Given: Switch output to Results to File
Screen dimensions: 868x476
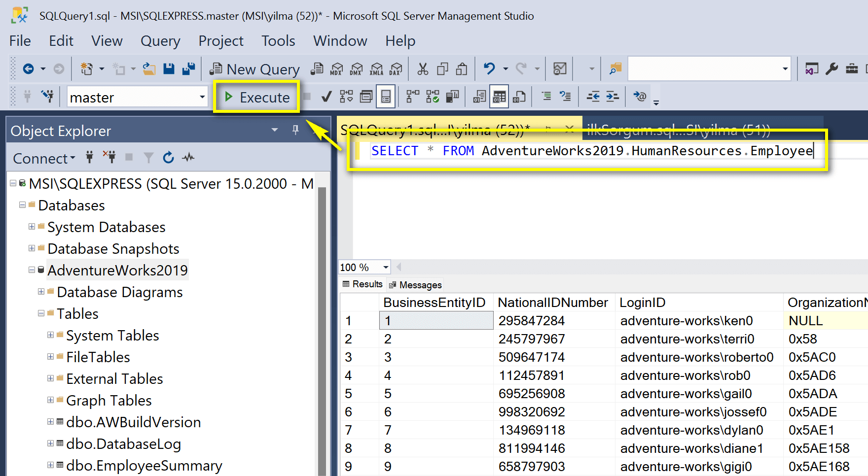Looking at the screenshot, I should 519,97.
